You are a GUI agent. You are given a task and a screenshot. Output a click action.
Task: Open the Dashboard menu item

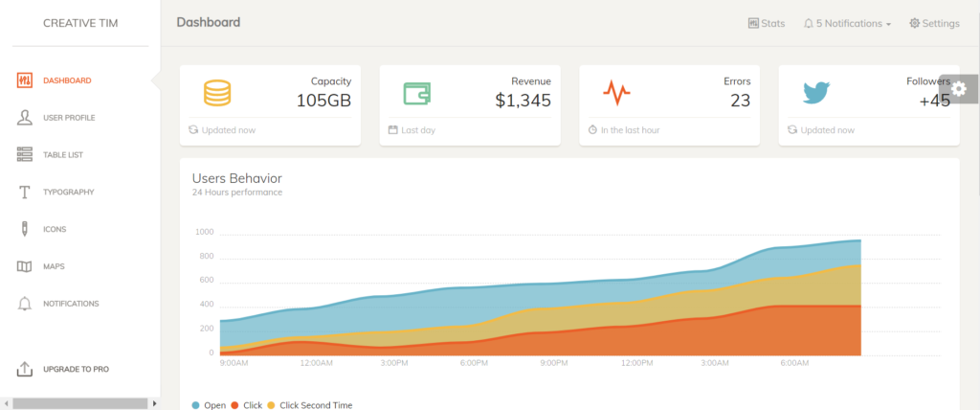[x=67, y=80]
